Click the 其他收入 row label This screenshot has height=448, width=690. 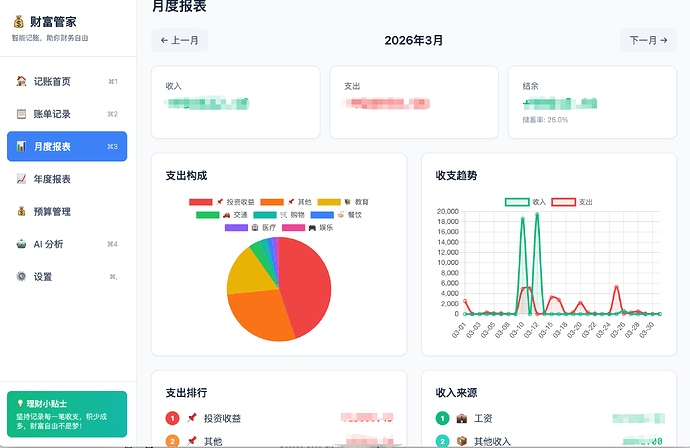(492, 441)
